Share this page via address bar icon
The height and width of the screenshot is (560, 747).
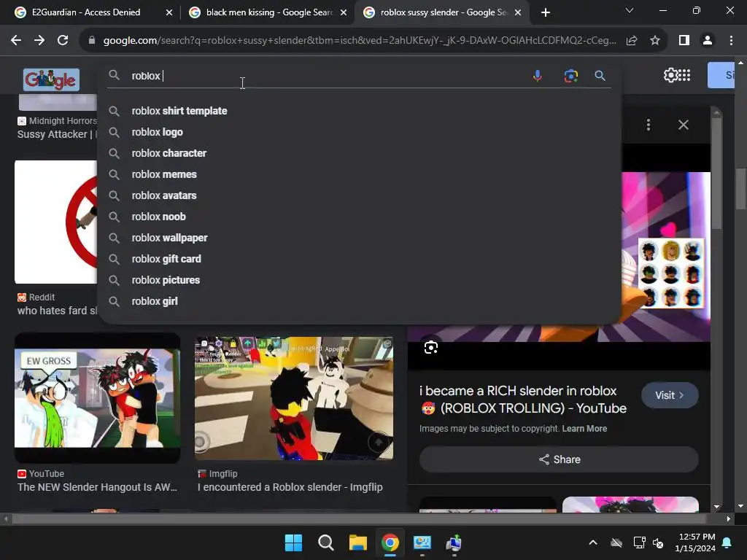pyautogui.click(x=632, y=41)
